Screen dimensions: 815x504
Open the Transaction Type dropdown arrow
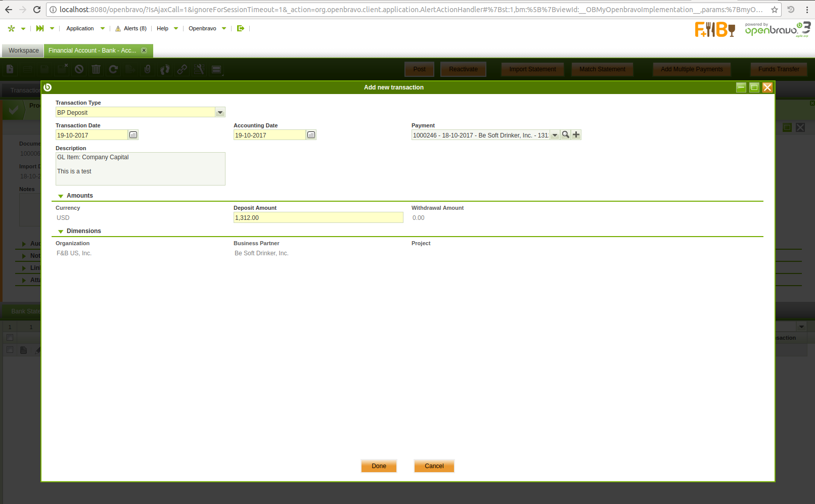220,112
